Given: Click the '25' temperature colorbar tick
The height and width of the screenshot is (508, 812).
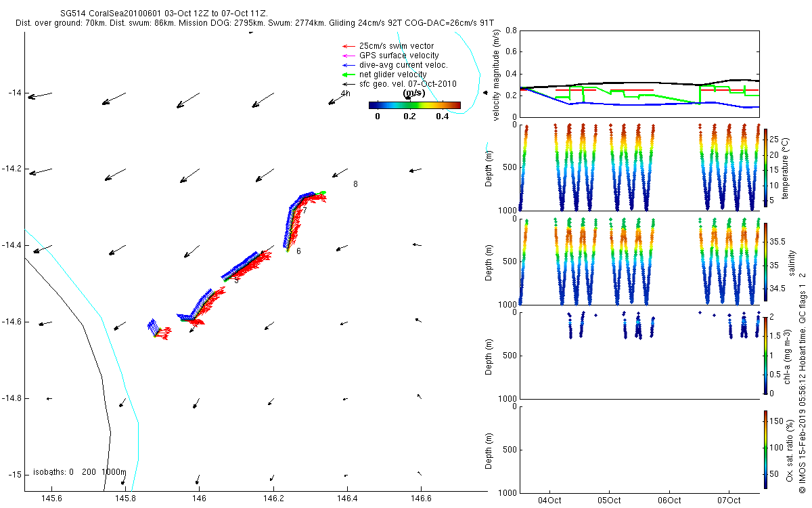Looking at the screenshot, I should (774, 139).
